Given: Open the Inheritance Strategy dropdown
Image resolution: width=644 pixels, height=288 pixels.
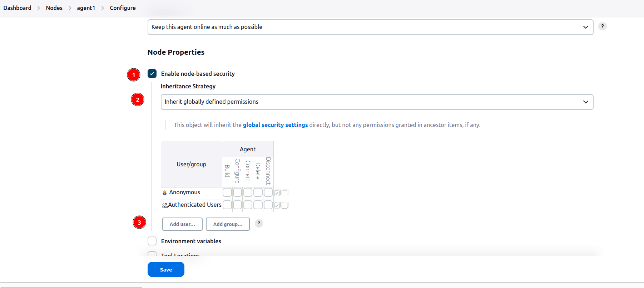Looking at the screenshot, I should [x=377, y=102].
